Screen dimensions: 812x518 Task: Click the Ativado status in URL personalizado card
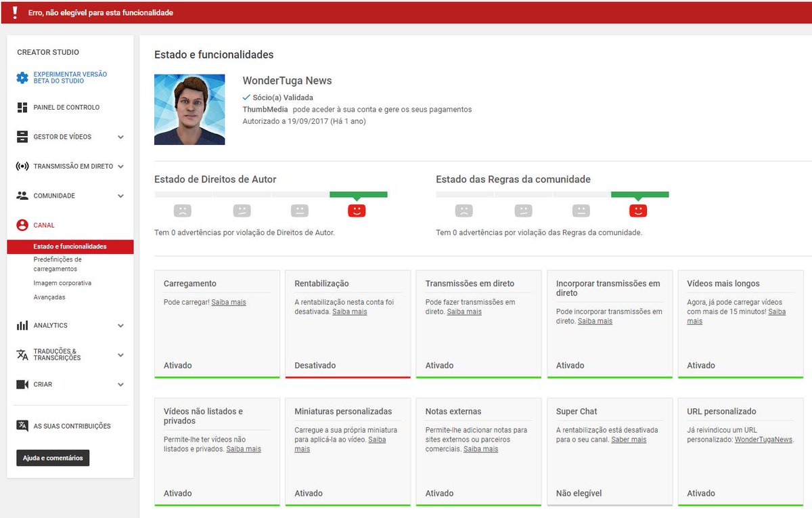pos(701,494)
